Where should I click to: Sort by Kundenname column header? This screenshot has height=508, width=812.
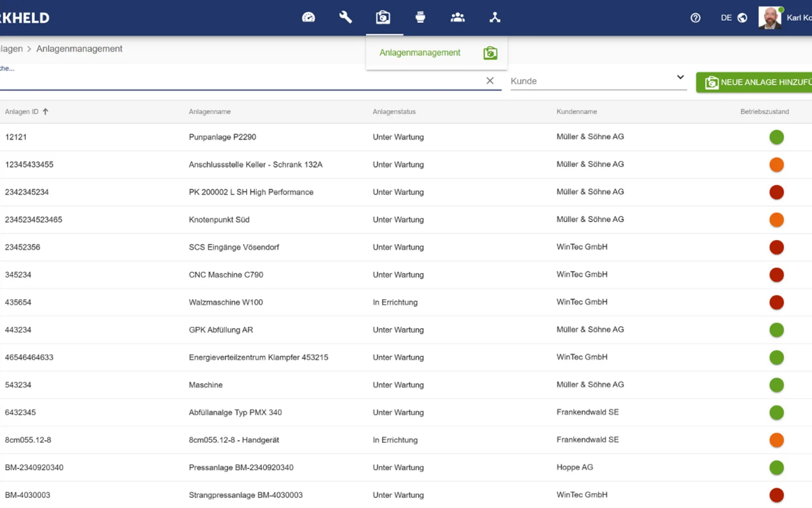point(577,112)
